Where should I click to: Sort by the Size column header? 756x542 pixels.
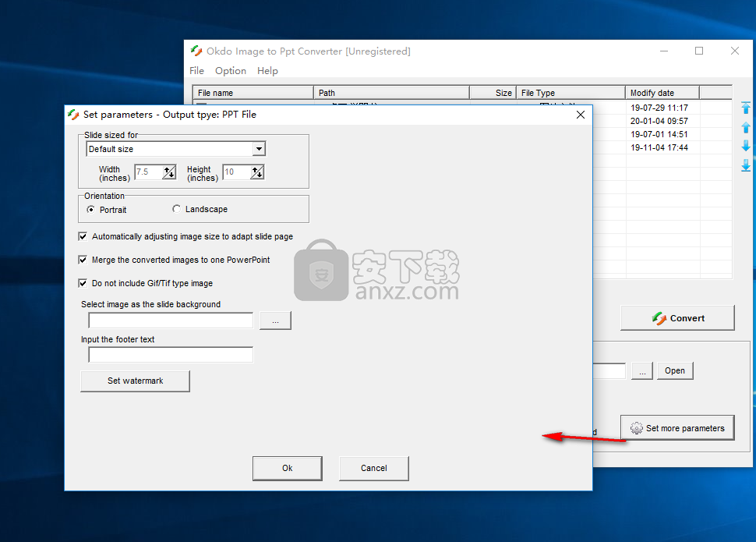pyautogui.click(x=493, y=93)
